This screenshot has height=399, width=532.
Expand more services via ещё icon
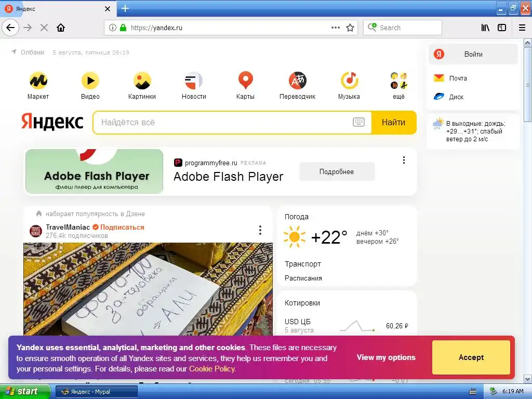pyautogui.click(x=398, y=86)
